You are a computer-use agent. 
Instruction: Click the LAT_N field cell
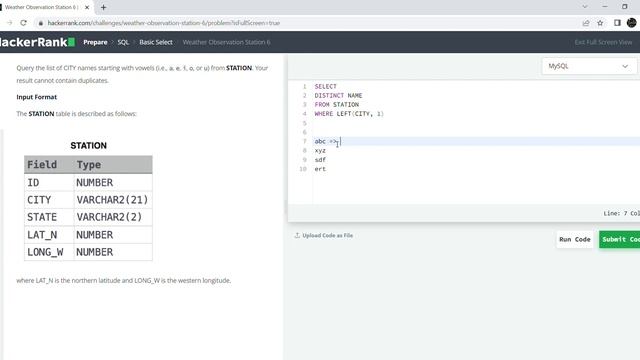click(x=49, y=235)
